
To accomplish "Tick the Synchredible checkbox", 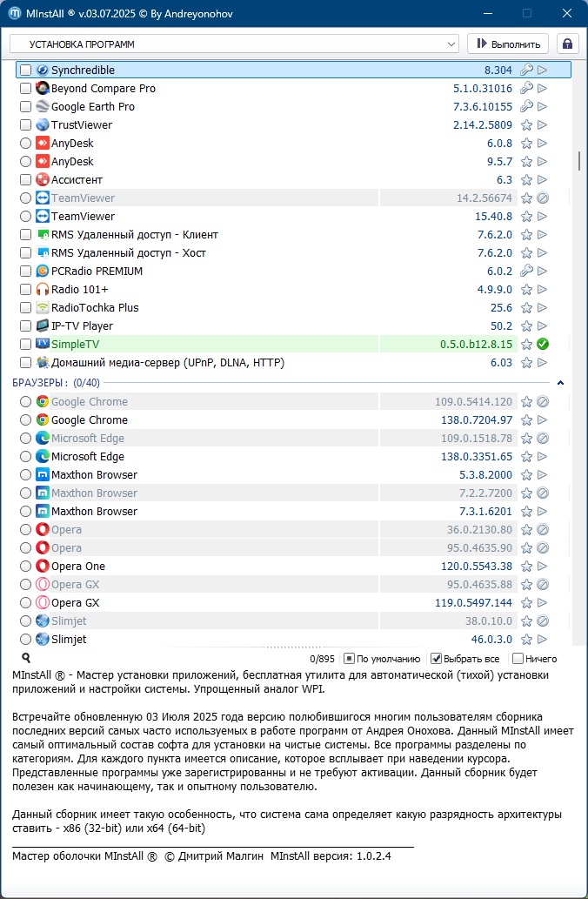I will [25, 70].
